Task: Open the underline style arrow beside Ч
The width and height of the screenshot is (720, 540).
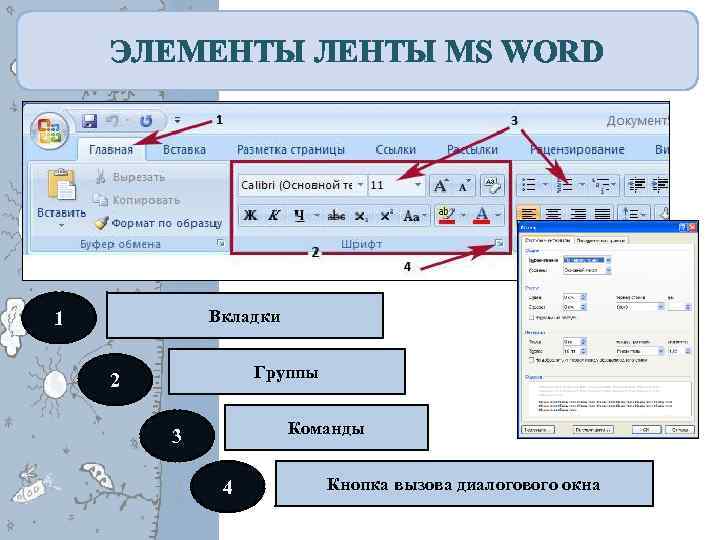Action: point(316,215)
